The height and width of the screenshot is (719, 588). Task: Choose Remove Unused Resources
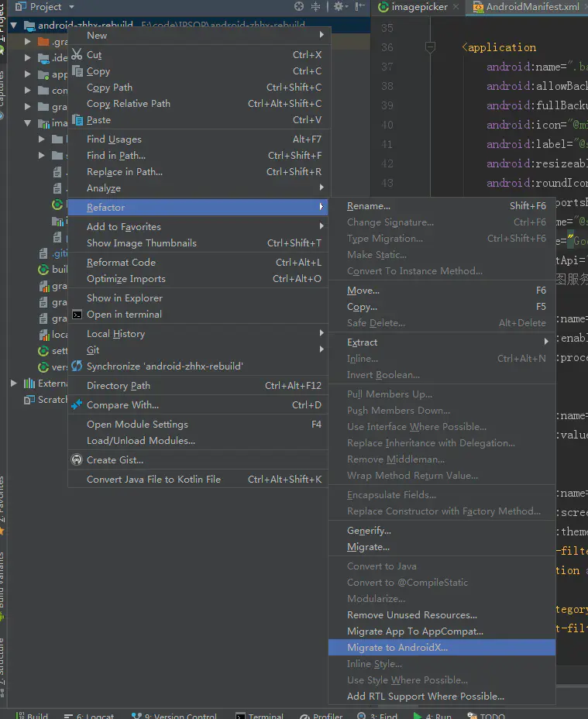pyautogui.click(x=442, y=615)
